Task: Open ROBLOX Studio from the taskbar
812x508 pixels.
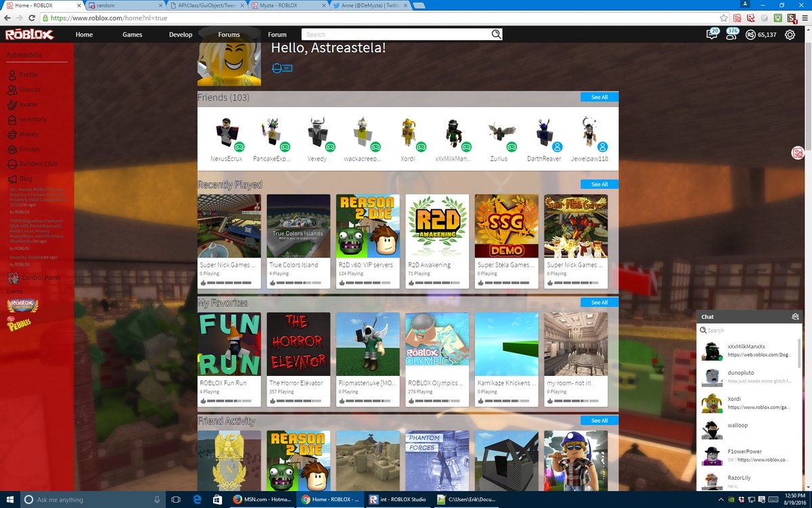Action: (x=399, y=500)
